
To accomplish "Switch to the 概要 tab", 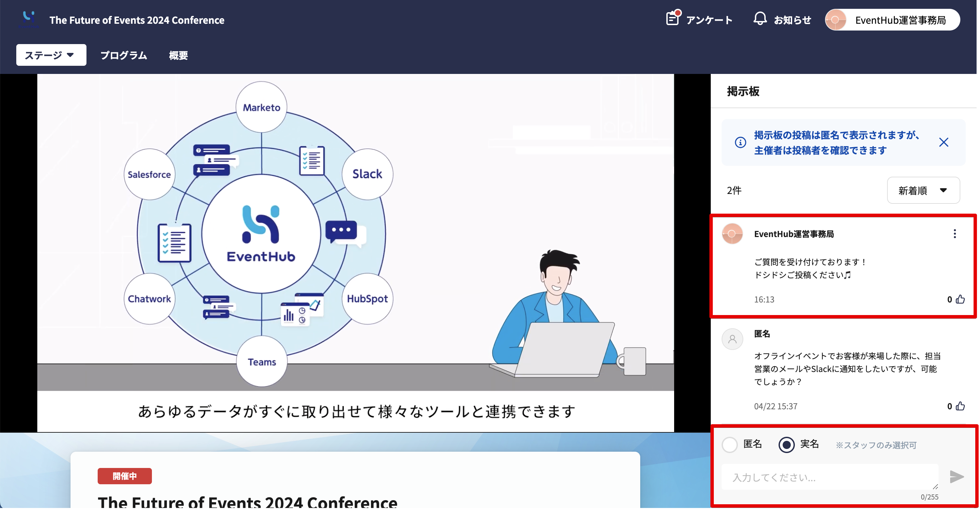I will (178, 56).
